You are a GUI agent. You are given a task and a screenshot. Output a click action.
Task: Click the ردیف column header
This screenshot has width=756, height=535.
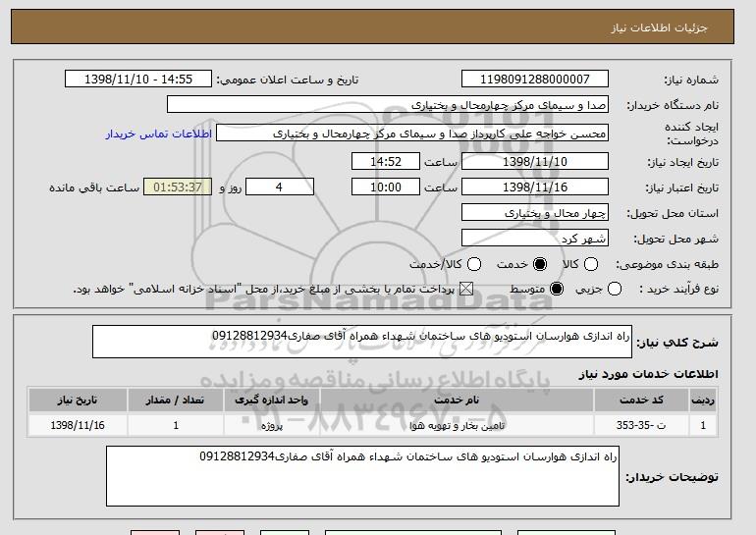pyautogui.click(x=703, y=401)
